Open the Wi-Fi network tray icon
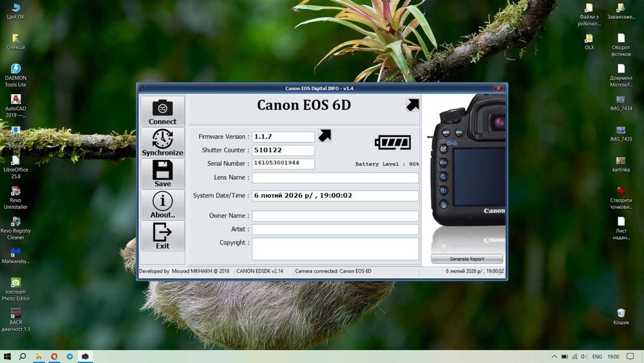Screen dimensions: 644x363 click(x=574, y=357)
